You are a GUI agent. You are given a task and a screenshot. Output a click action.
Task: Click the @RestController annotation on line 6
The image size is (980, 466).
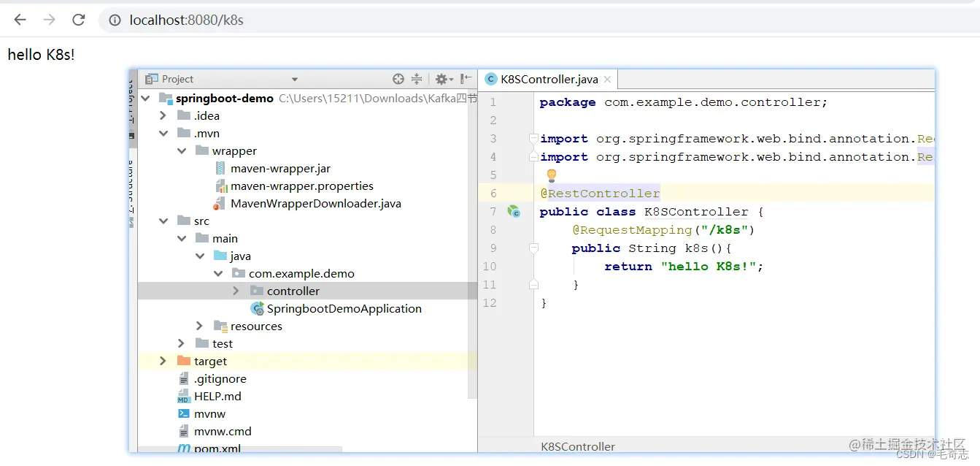coord(600,194)
